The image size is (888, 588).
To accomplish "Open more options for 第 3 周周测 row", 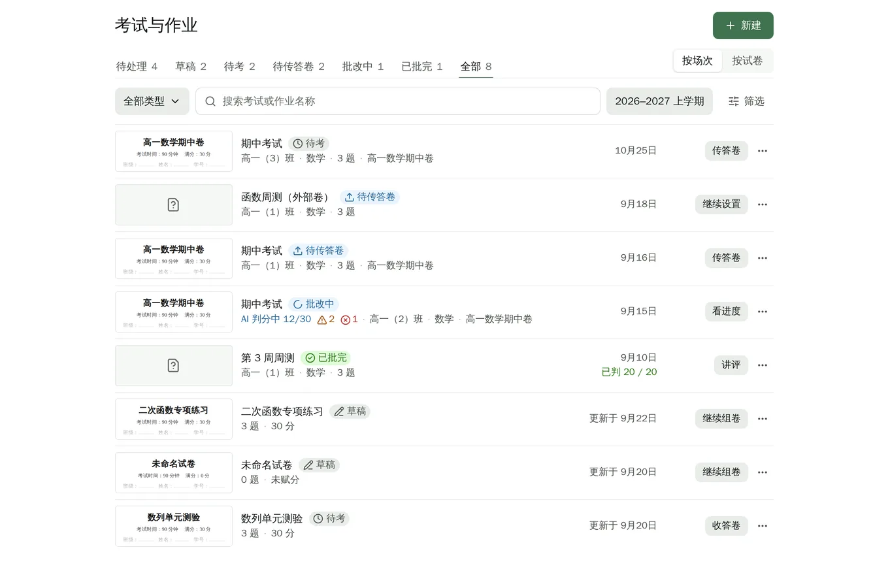I will click(x=762, y=365).
